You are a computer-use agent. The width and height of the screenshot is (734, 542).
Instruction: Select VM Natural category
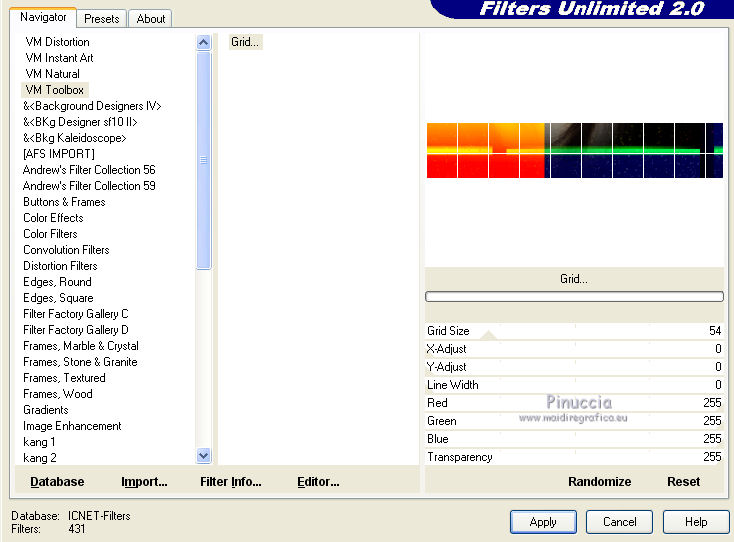pos(52,73)
